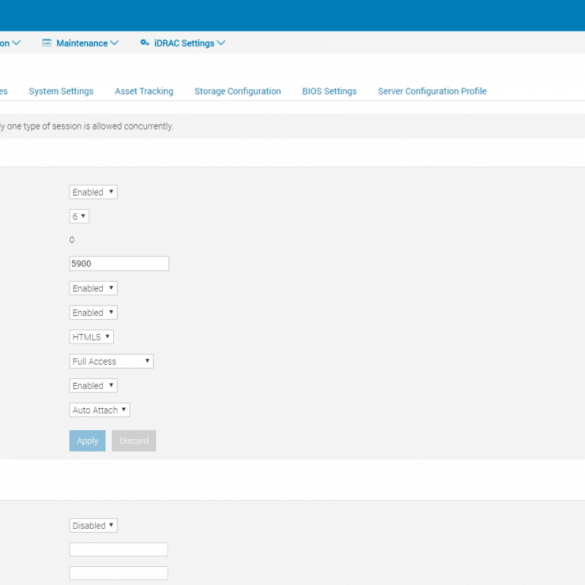Click the Discard button
The width and height of the screenshot is (585, 585).
click(x=134, y=441)
